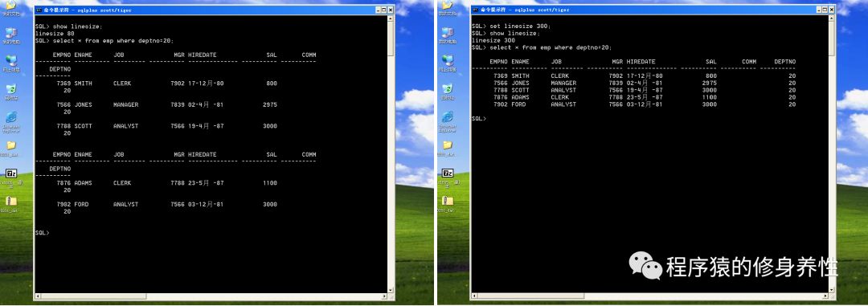The height and width of the screenshot is (306, 868).
Task: Click SCOTT name in linesize 300 window
Action: tap(520, 90)
